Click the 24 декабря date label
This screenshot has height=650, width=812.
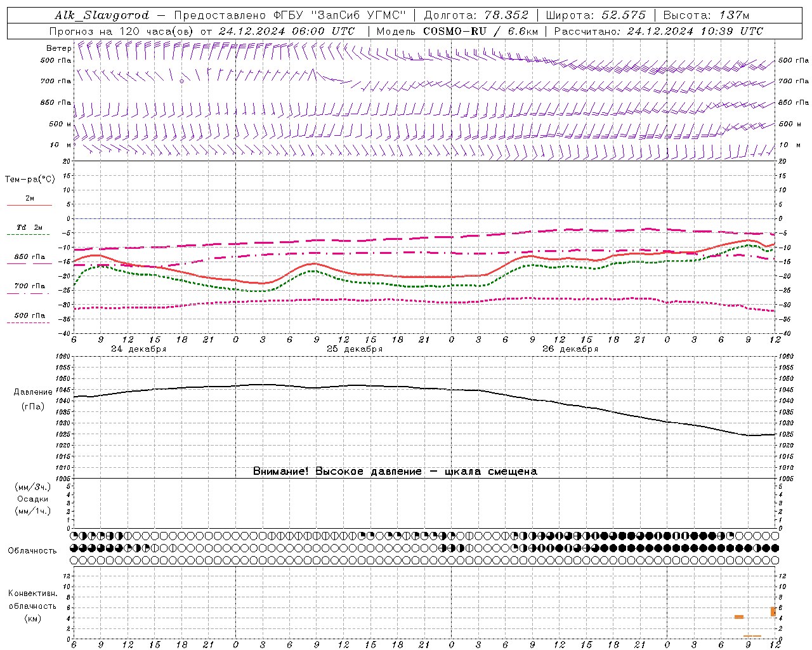tap(139, 349)
